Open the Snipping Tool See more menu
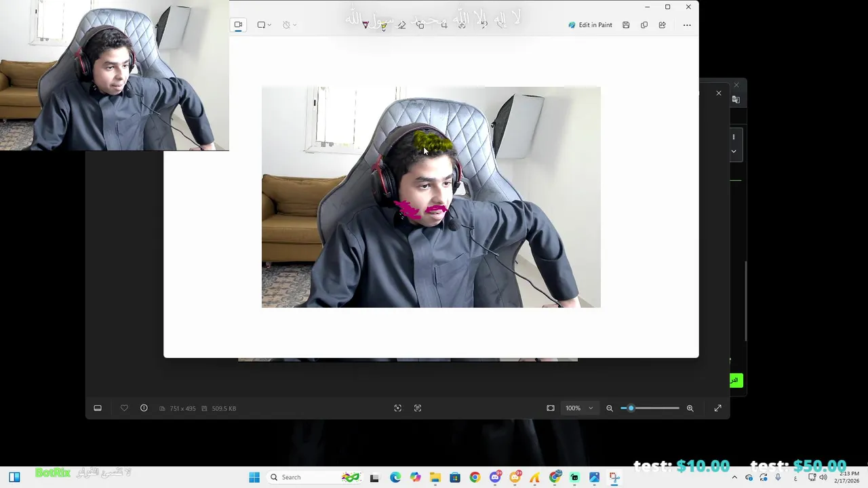Screen dimensions: 868x488 tap(687, 25)
